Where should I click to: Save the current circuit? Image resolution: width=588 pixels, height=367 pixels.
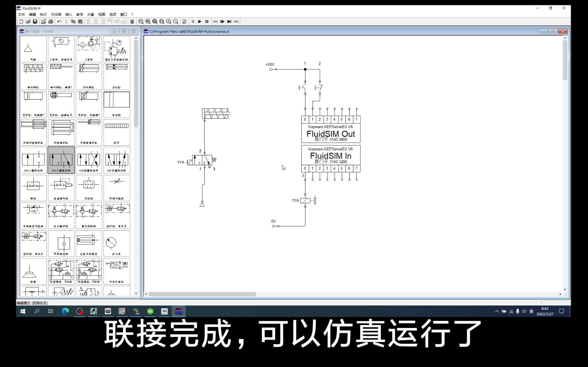pyautogui.click(x=35, y=21)
